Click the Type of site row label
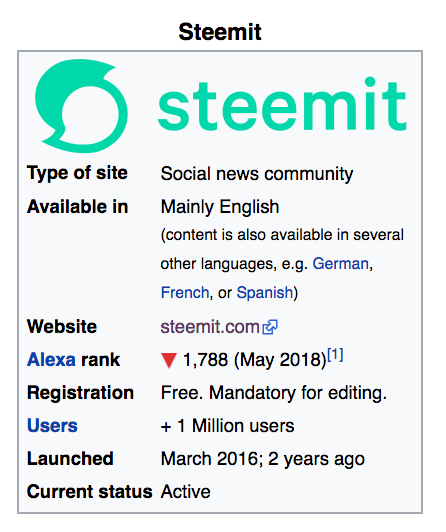This screenshot has width=446, height=532. [77, 173]
